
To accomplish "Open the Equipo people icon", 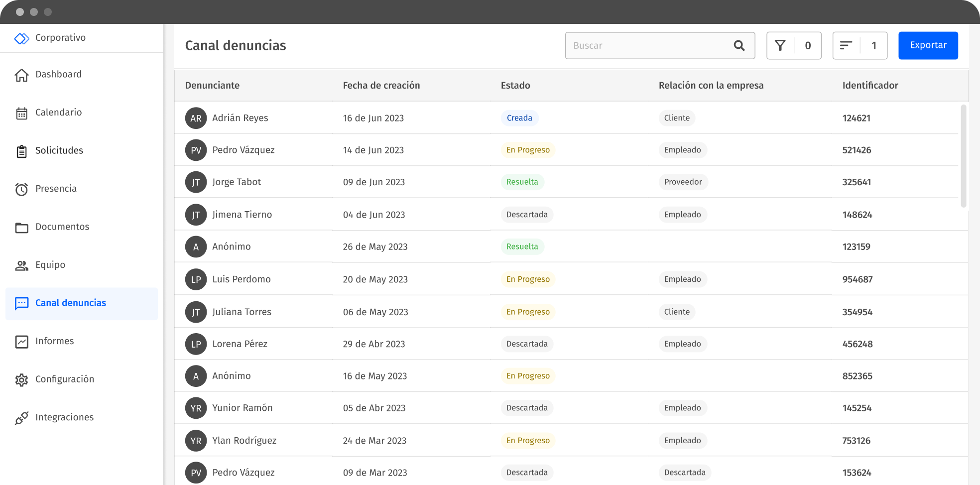I will 21,265.
